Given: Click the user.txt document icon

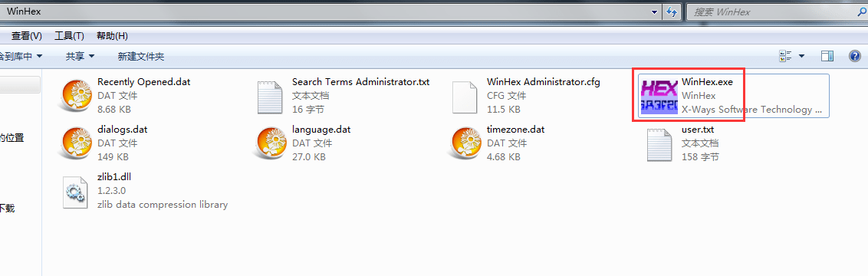Looking at the screenshot, I should coord(659,144).
